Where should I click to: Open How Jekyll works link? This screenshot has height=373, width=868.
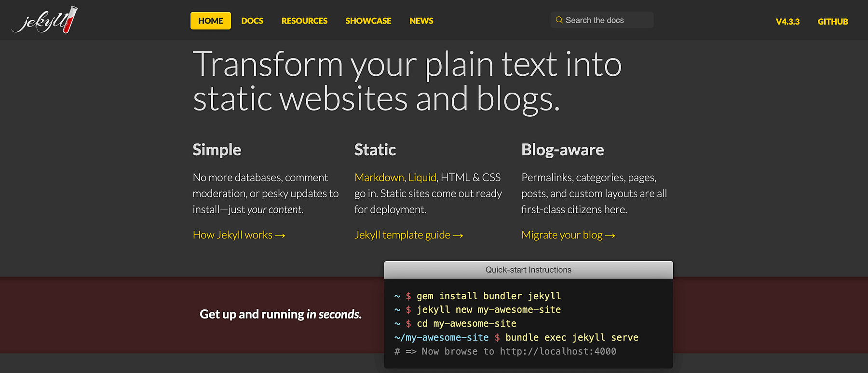pos(239,235)
